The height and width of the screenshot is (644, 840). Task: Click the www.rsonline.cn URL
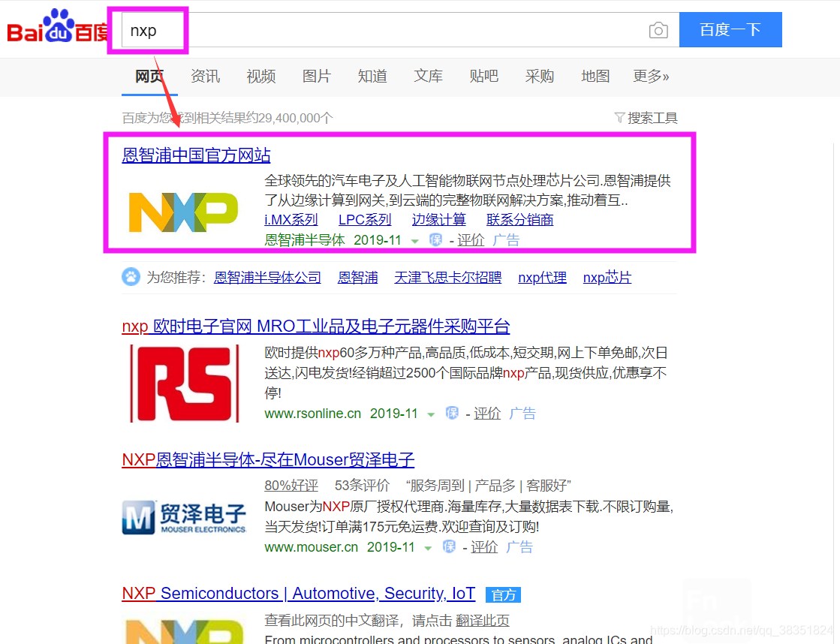click(x=313, y=414)
